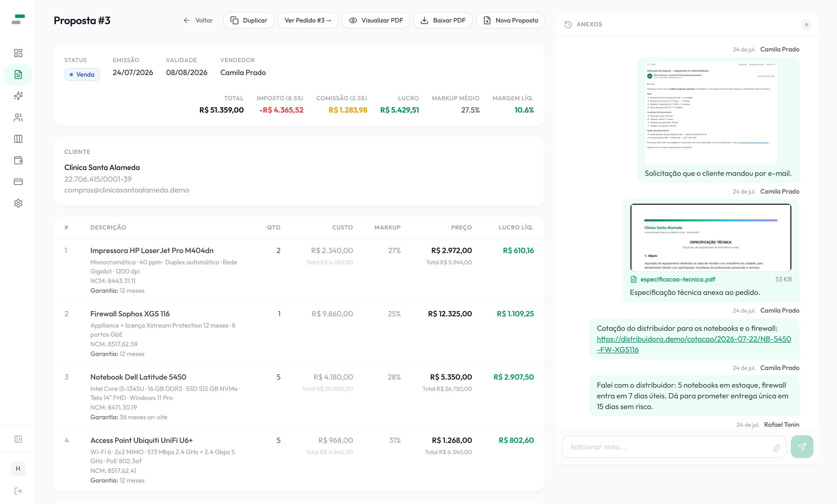The width and height of the screenshot is (837, 504).
Task: Click the price R$ 12.325,00
Action: tap(450, 314)
